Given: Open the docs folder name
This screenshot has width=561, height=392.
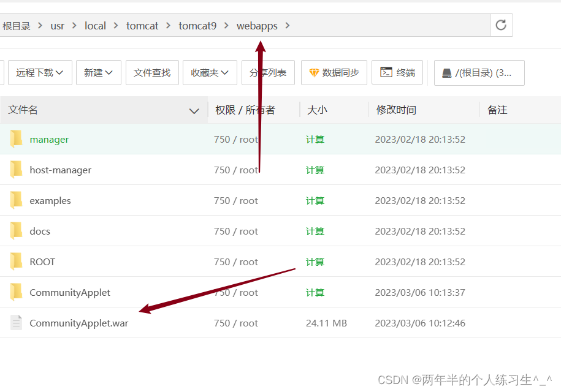Looking at the screenshot, I should [40, 231].
